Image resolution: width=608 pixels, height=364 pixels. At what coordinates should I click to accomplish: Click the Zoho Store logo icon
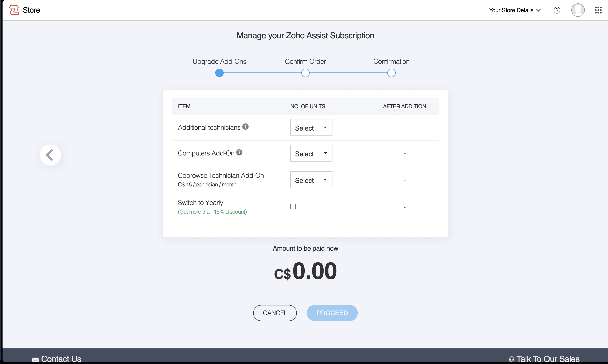[14, 10]
